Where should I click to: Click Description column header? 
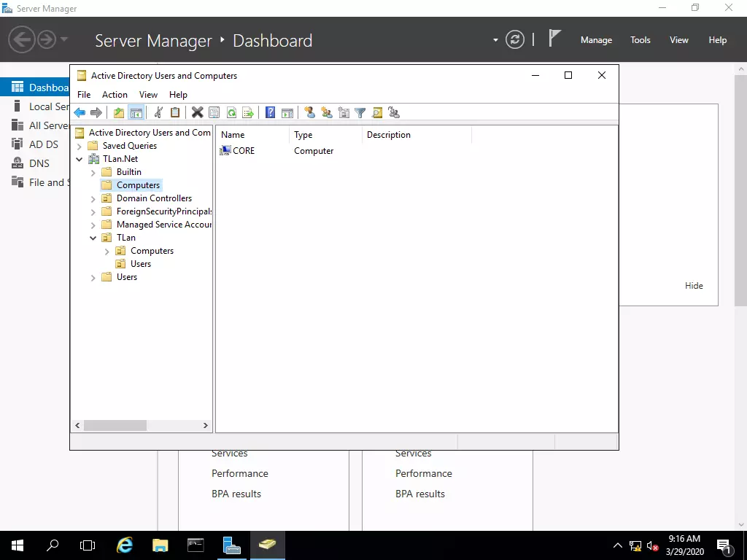coord(417,135)
